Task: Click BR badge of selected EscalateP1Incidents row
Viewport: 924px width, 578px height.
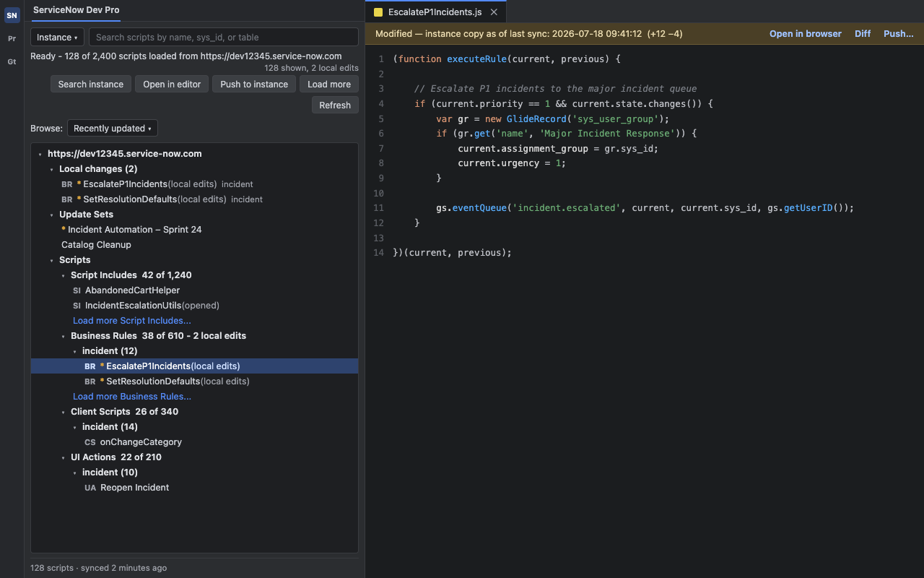Action: tap(90, 366)
